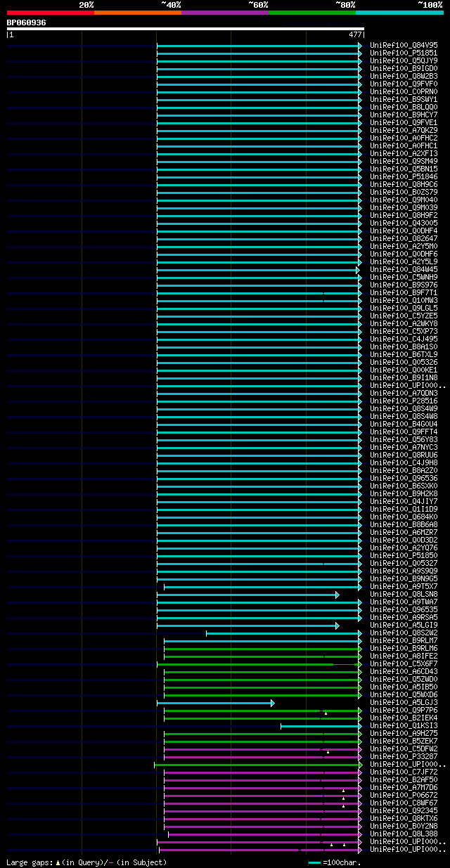Open hit UniRef100_C5WNH9
This screenshot has width=450, height=868.
click(404, 277)
